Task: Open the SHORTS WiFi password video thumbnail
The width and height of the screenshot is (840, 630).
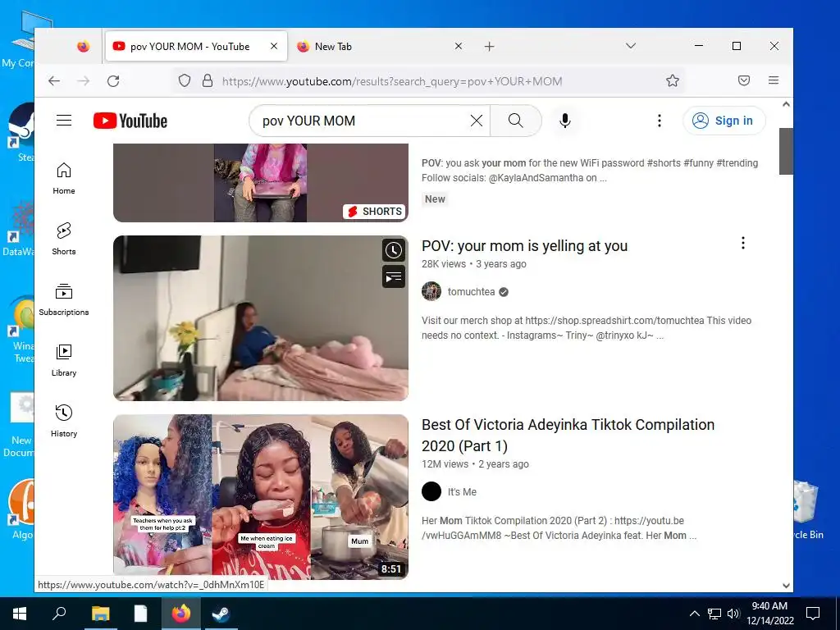Action: pyautogui.click(x=261, y=182)
